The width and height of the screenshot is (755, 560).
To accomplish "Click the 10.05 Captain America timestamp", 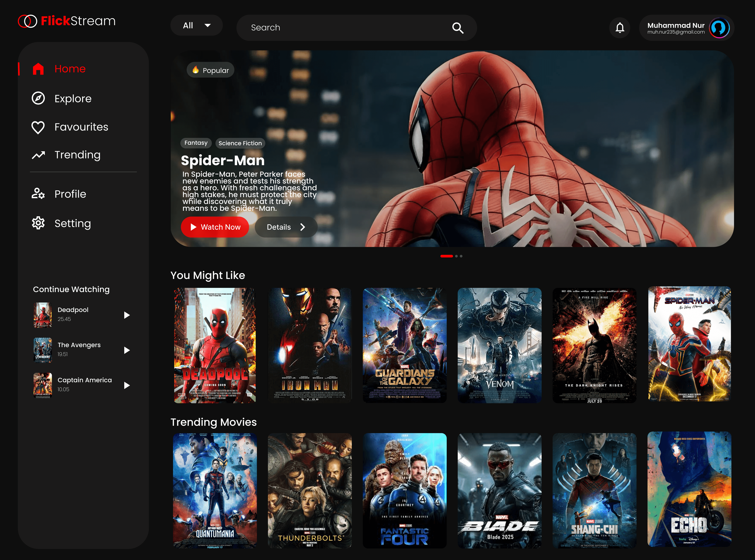I will pos(63,390).
